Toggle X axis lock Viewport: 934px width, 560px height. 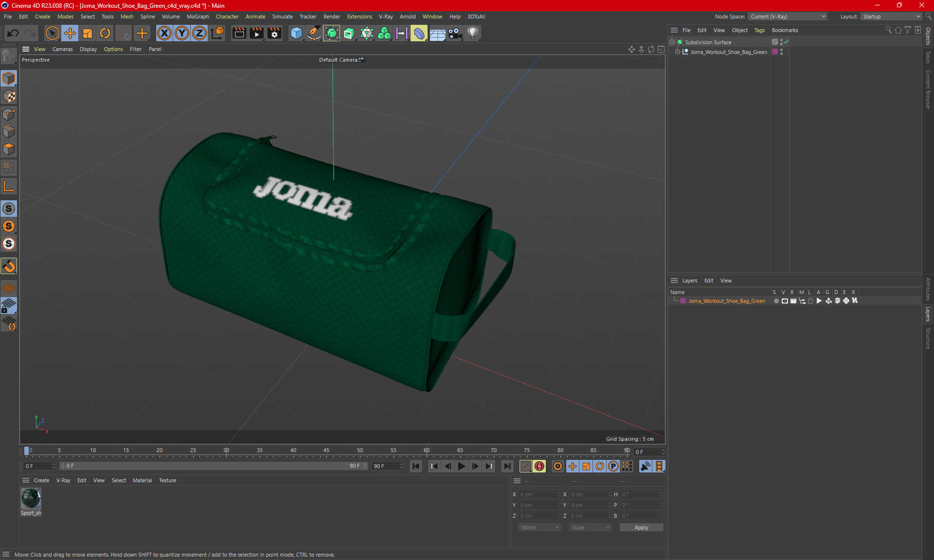(164, 33)
